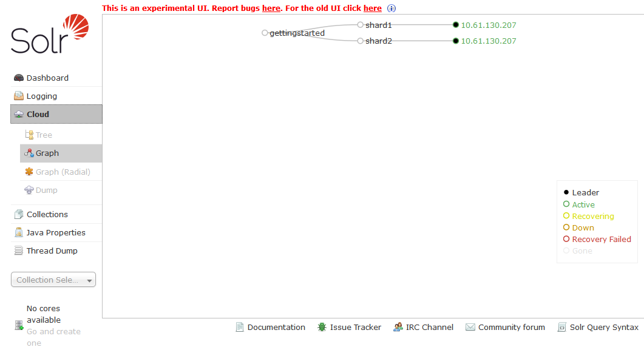Screen dimensions: 644x350
Task: Click the Dashboard gauge icon
Action: click(x=18, y=78)
